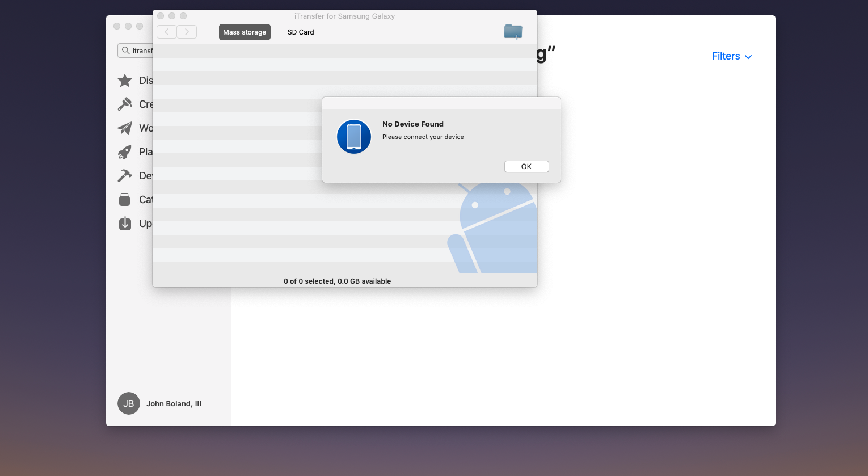868x476 pixels.
Task: Click the App Store window's close button
Action: (117, 26)
